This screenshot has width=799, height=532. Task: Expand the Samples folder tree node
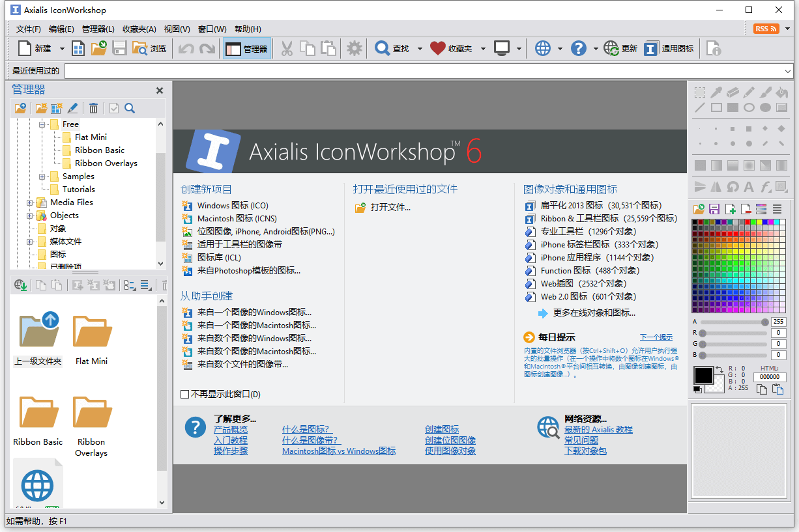42,176
